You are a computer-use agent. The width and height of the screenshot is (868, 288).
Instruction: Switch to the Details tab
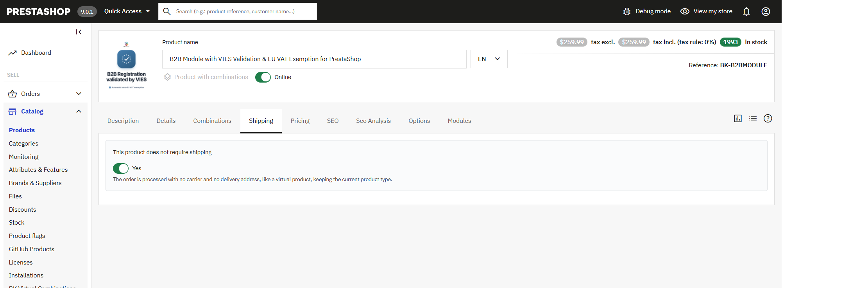click(x=166, y=121)
